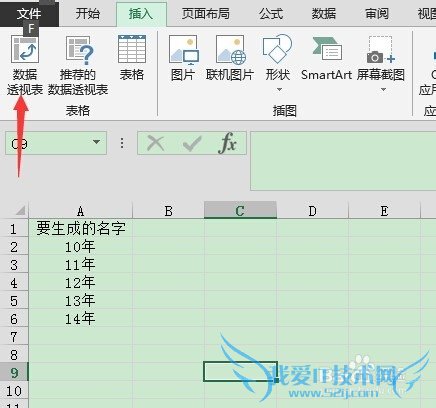Select column B header
The height and width of the screenshot is (408, 436).
click(168, 210)
